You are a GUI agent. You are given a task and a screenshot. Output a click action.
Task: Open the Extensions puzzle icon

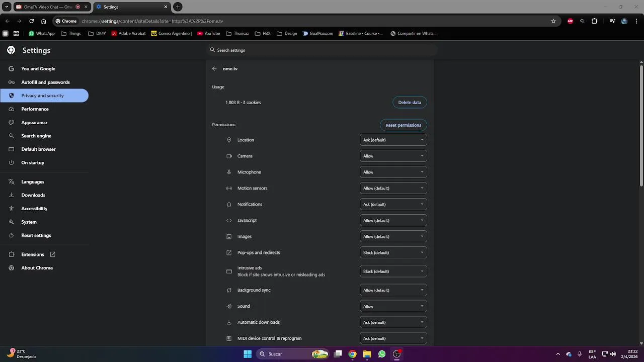click(595, 21)
